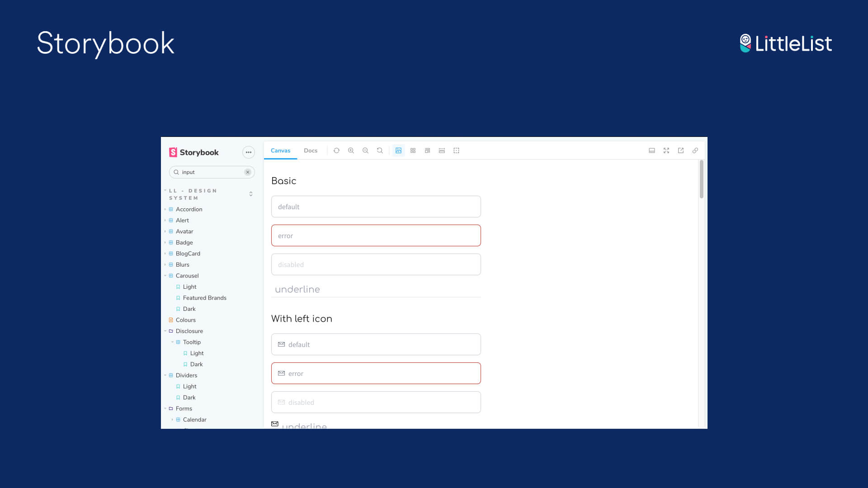Viewport: 868px width, 488px height.
Task: Toggle the preview background image icon
Action: coord(398,150)
